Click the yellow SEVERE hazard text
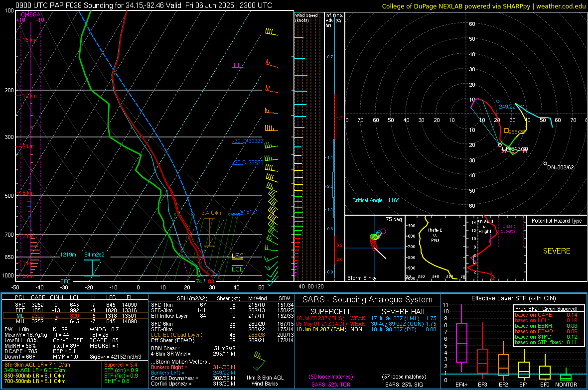Image resolution: width=588 pixels, height=390 pixels. pos(557,251)
